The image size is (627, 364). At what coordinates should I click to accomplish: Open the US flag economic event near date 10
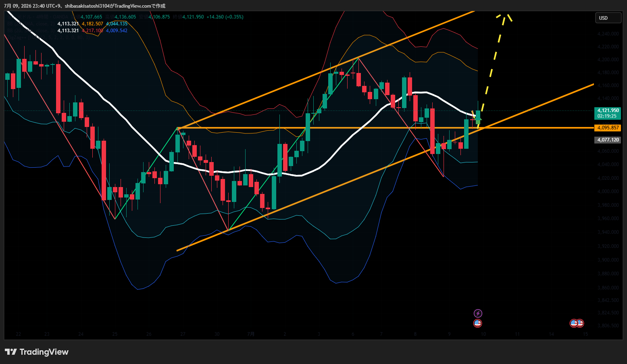[478, 323]
